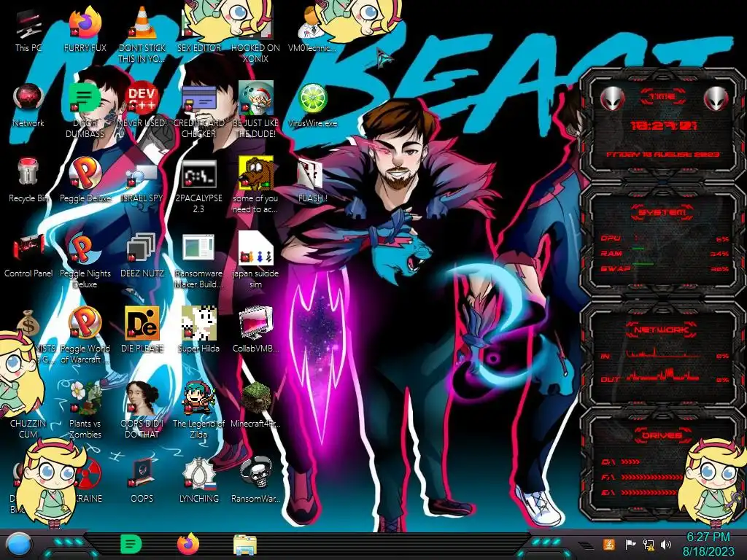747x560 pixels.
Task: Click the TIME widget header
Action: [662, 97]
